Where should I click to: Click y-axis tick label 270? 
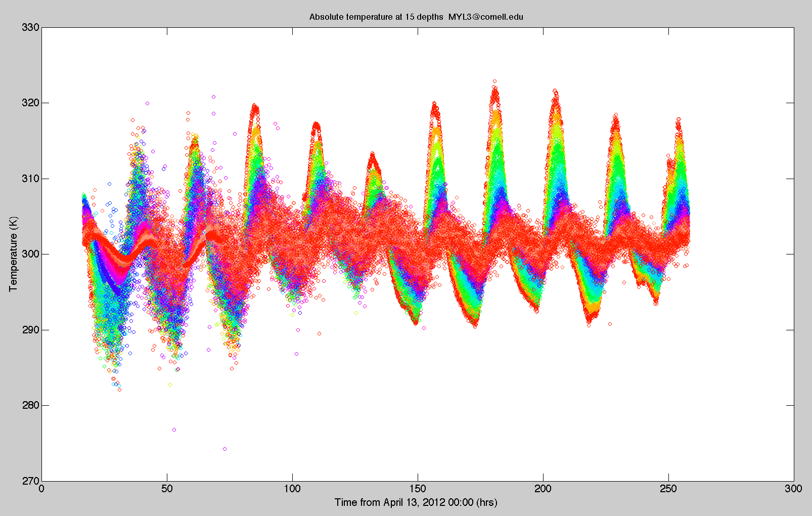(30, 481)
